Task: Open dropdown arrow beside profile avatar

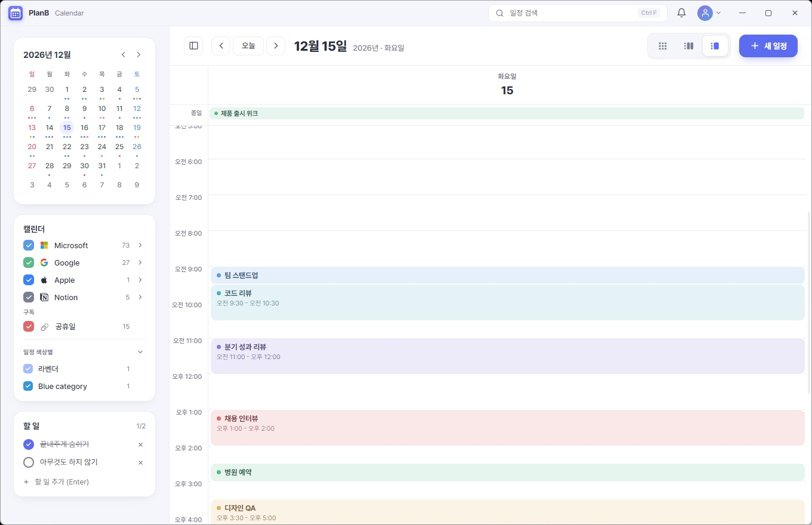Action: pos(719,13)
